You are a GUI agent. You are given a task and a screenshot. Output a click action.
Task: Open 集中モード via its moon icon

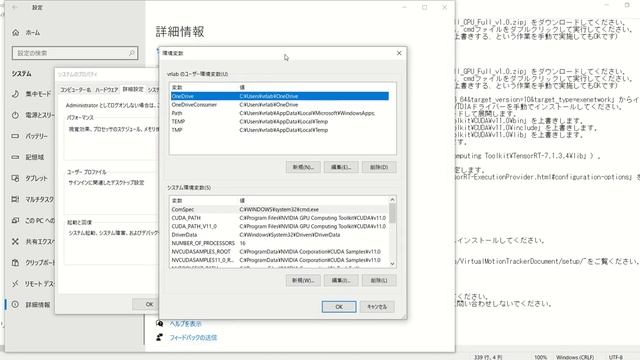[16, 94]
